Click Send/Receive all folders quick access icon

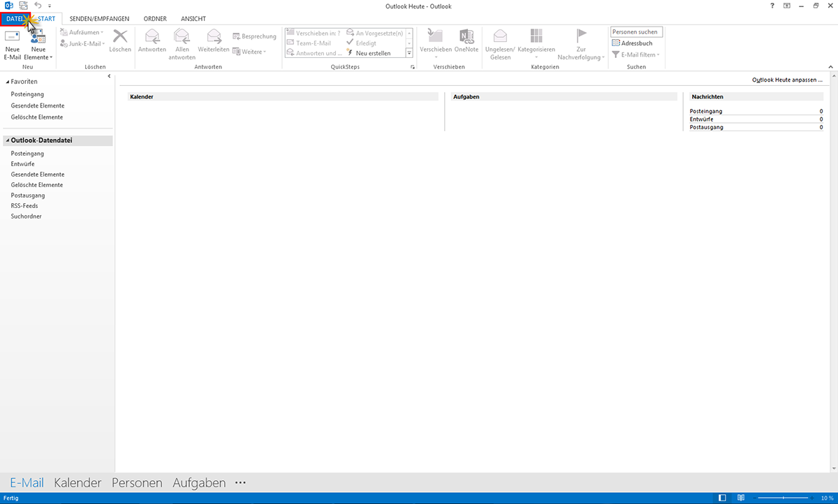[x=23, y=6]
